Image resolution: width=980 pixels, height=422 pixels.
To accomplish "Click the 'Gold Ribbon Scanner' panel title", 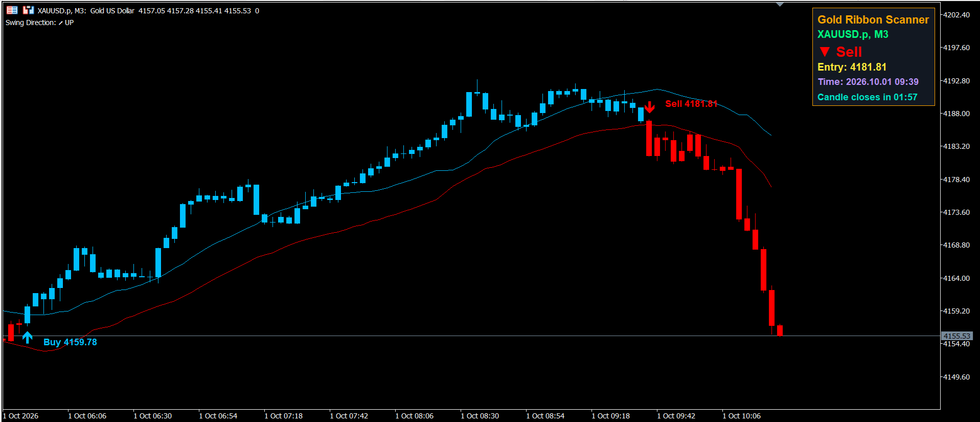I will click(x=873, y=19).
